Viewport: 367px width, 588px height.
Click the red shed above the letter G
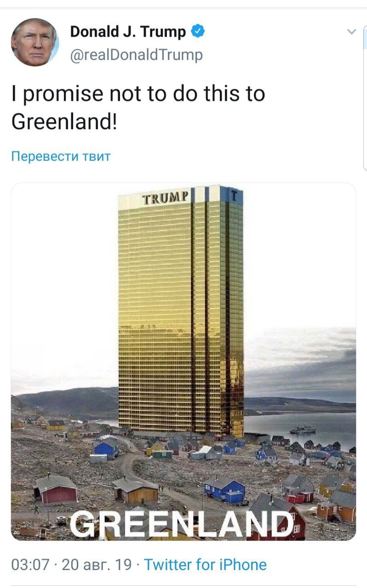pyautogui.click(x=56, y=489)
